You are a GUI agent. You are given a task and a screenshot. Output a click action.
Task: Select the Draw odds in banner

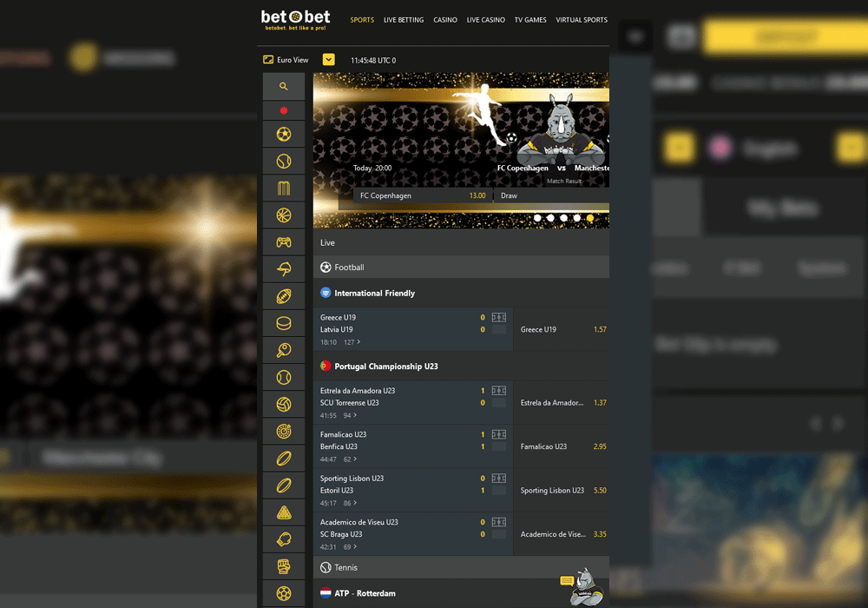[552, 195]
